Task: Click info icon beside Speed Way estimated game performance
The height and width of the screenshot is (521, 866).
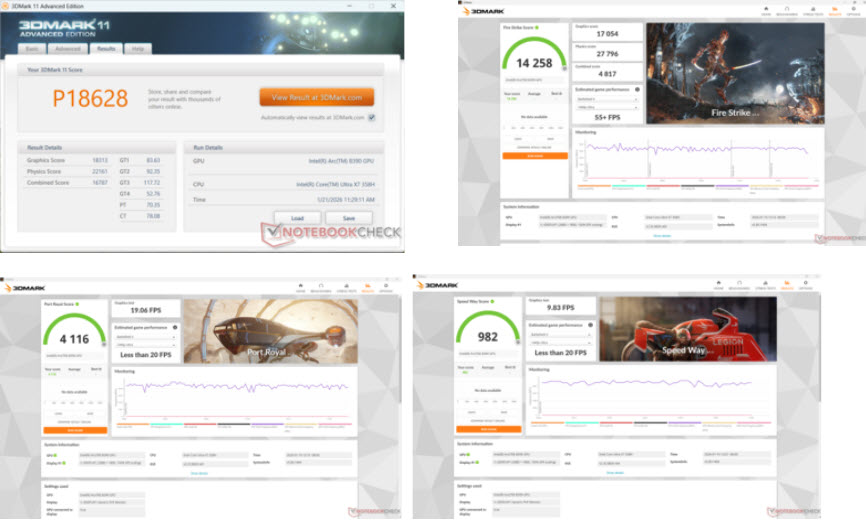Action: (590, 325)
